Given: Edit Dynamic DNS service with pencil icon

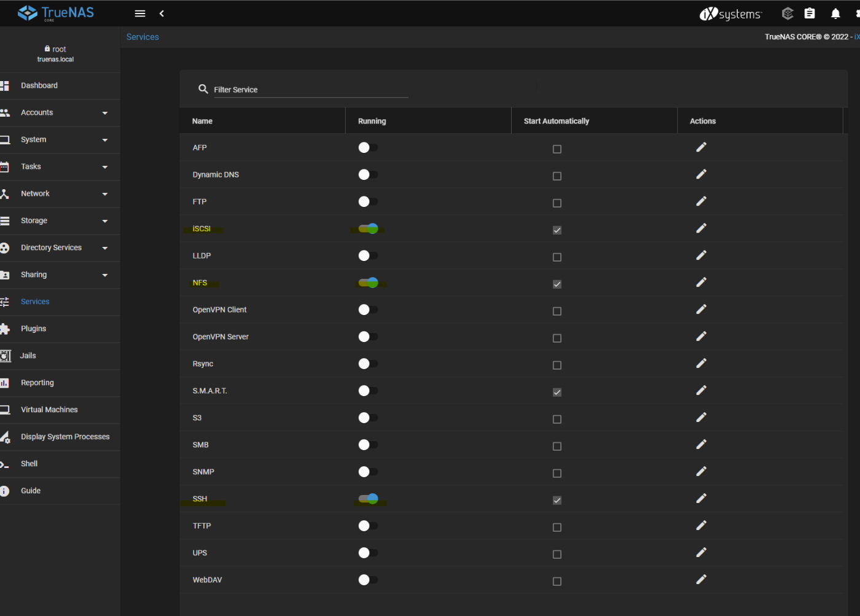Looking at the screenshot, I should click(x=702, y=174).
